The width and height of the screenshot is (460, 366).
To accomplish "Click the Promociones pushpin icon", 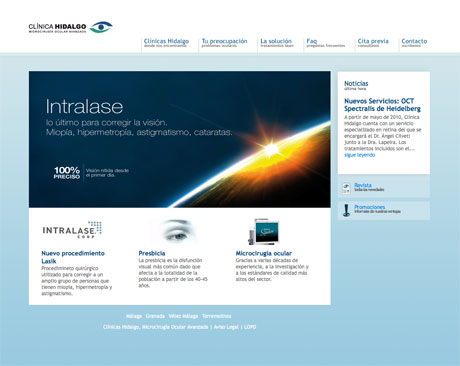I will click(x=347, y=210).
